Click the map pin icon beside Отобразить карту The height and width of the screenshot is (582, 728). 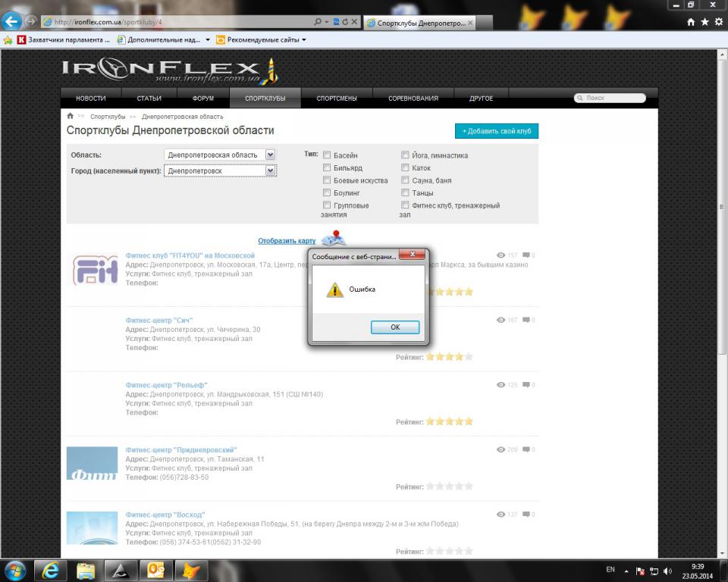point(333,239)
